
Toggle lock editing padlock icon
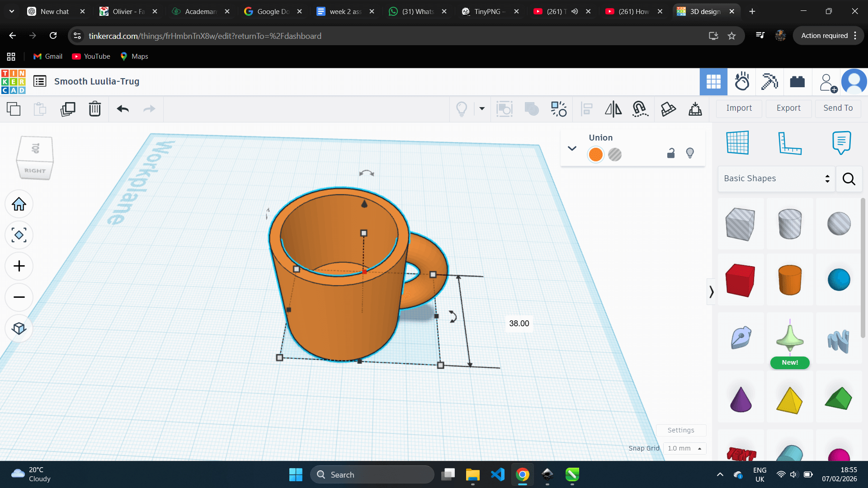(671, 154)
